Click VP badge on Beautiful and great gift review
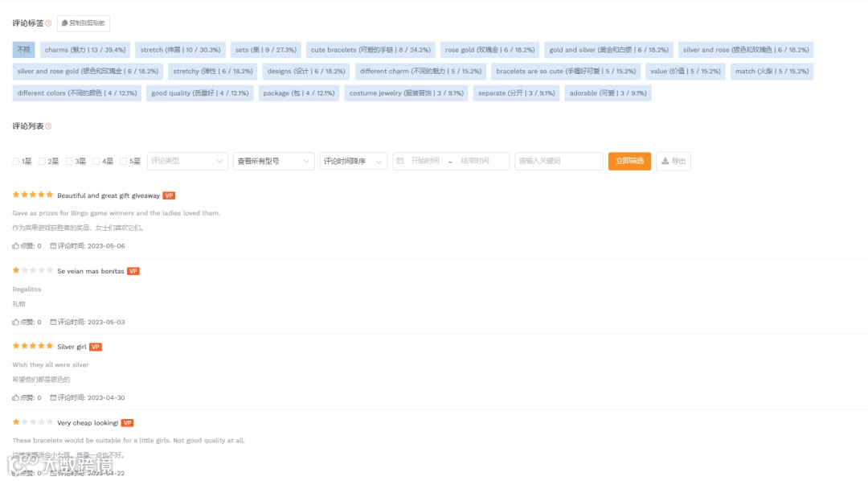868x481 pixels. (169, 195)
